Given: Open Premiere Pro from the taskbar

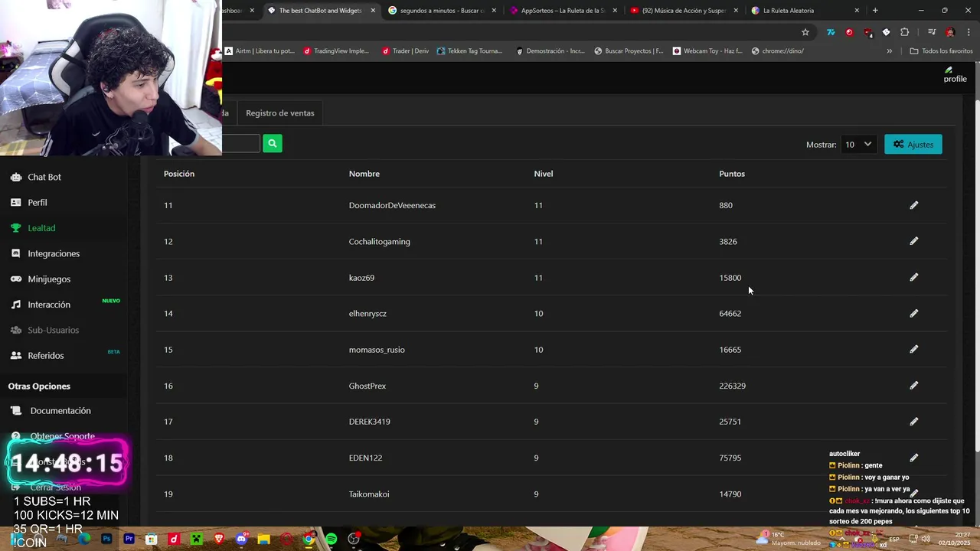Looking at the screenshot, I should click(129, 539).
